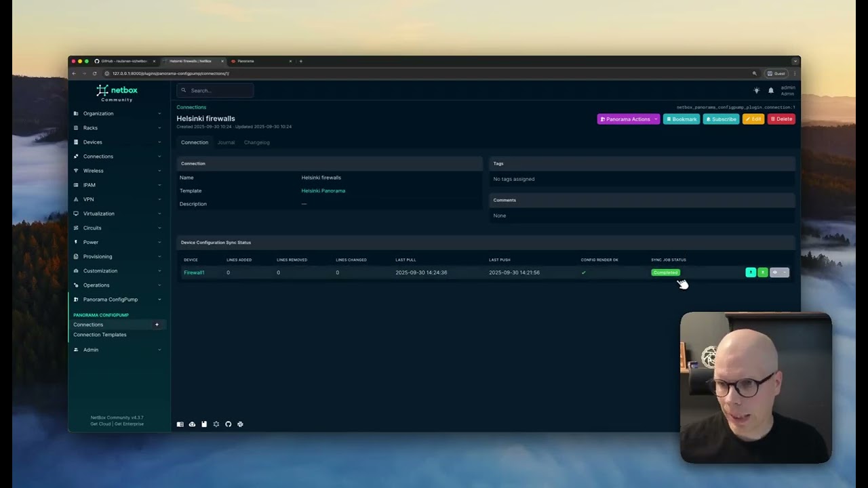Close the GitHub browser tab

tap(154, 61)
